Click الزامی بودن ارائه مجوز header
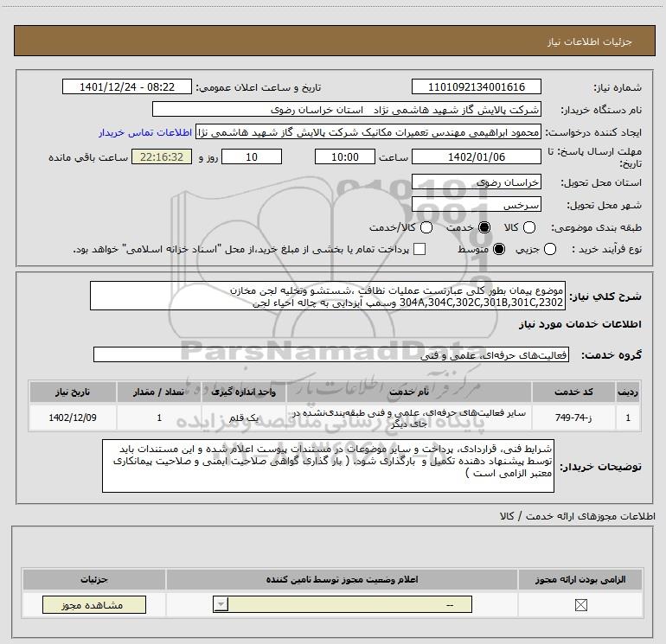 tap(580, 579)
